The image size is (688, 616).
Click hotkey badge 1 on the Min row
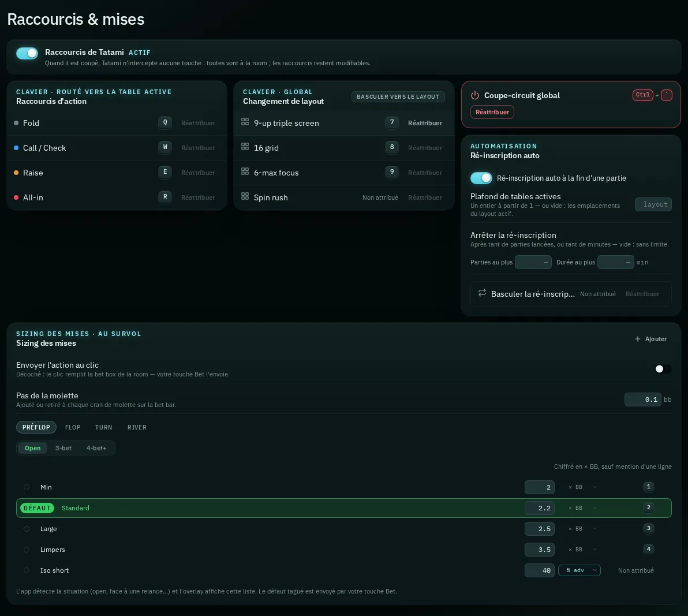pos(649,487)
